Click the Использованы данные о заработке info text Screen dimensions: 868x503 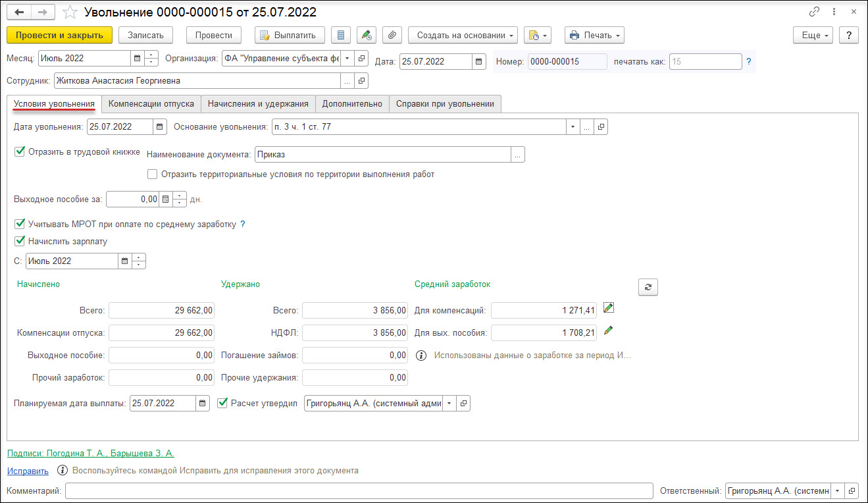pos(532,355)
